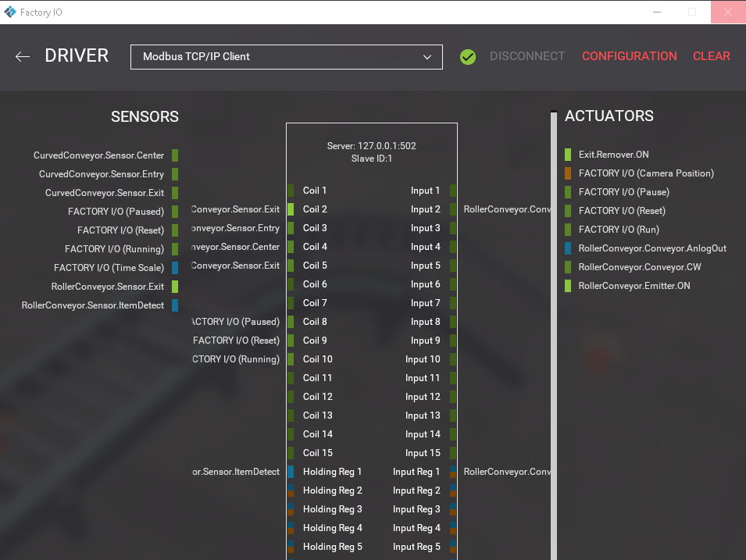Select FACTORY I/O (Camera Position) actuator
This screenshot has height=560, width=746.
tap(646, 173)
